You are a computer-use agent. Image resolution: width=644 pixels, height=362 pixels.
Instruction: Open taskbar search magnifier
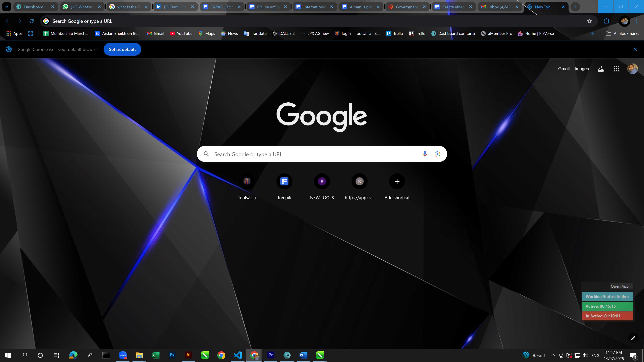tap(24, 355)
